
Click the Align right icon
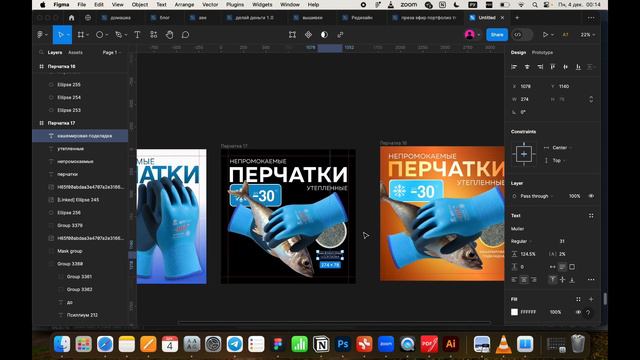coord(540,67)
